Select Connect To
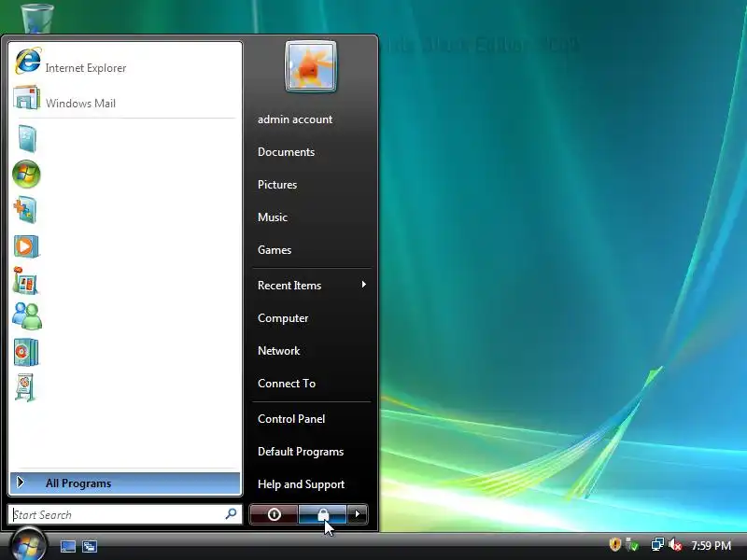Viewport: 747px width, 560px height. coord(287,384)
